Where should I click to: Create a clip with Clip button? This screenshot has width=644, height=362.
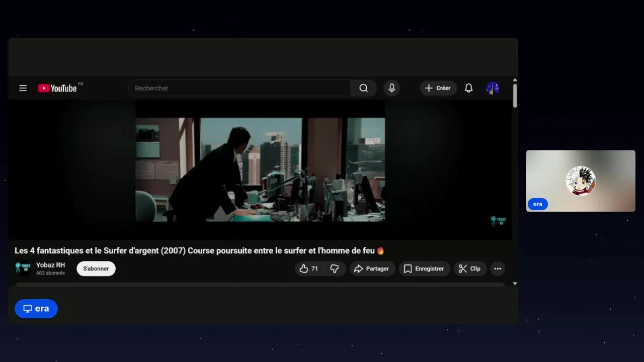coord(470,268)
